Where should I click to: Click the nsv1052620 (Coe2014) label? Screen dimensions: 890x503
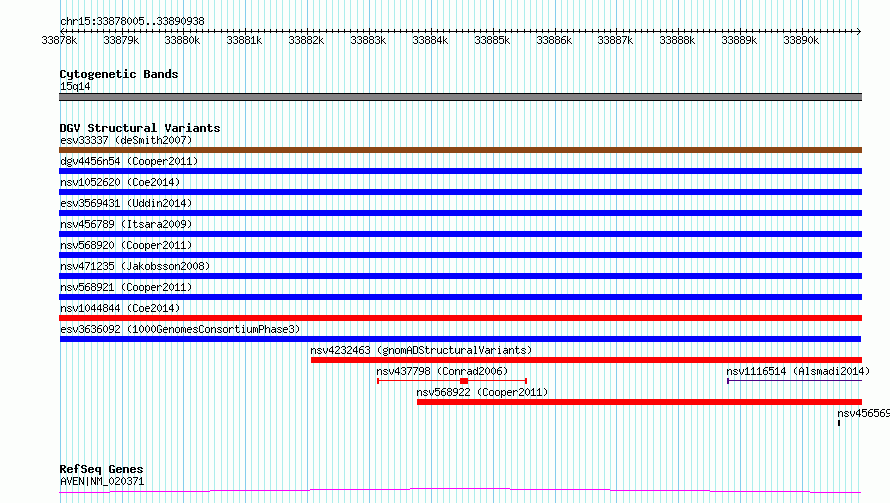click(x=120, y=182)
